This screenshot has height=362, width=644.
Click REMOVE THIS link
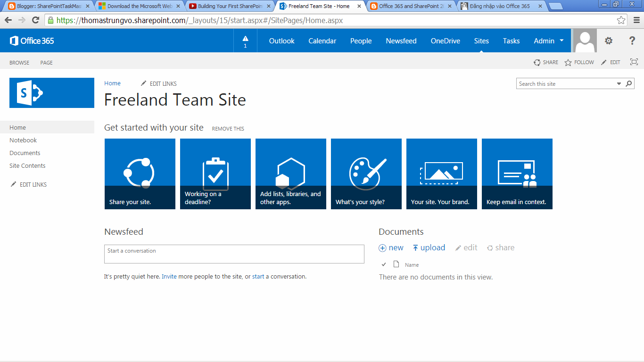pyautogui.click(x=228, y=129)
